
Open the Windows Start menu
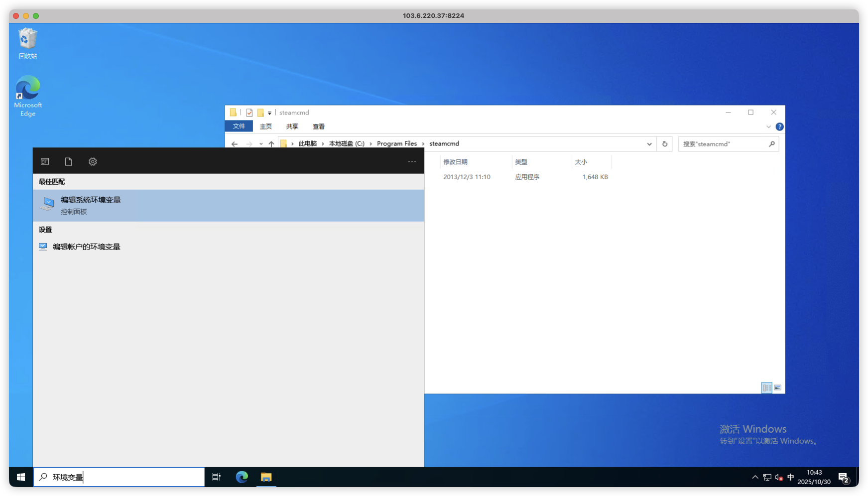[21, 477]
